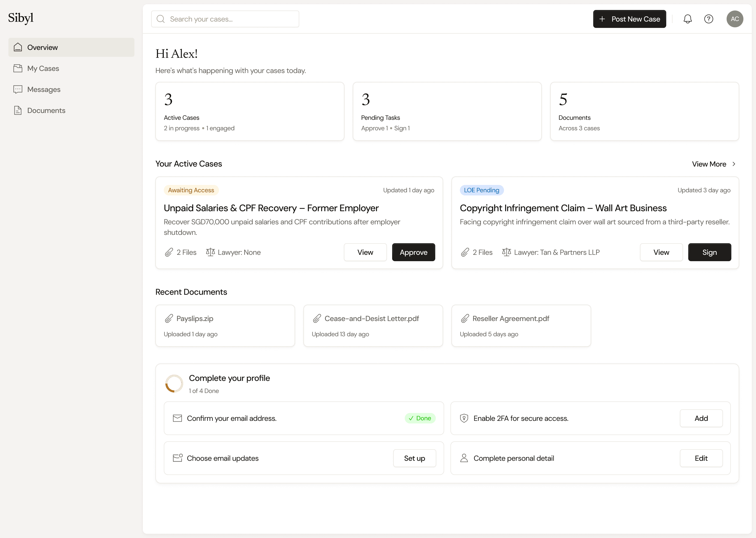Open the Messages chat icon
This screenshot has height=538, width=756.
pyautogui.click(x=18, y=89)
